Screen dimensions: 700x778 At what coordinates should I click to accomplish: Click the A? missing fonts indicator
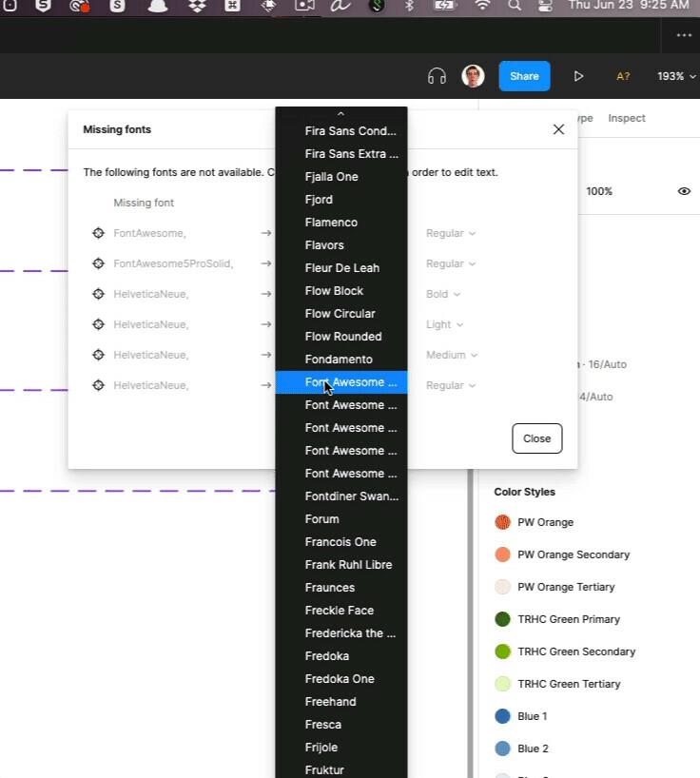(x=623, y=76)
